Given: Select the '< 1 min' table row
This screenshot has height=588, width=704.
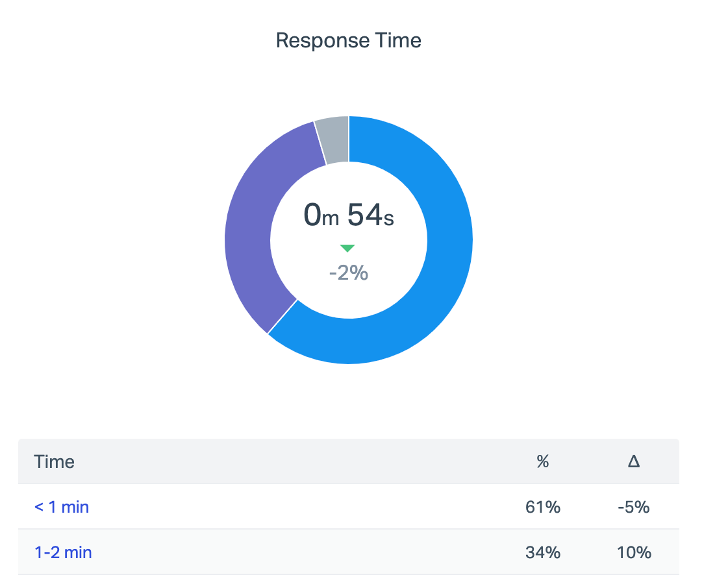Looking at the screenshot, I should [292, 507].
